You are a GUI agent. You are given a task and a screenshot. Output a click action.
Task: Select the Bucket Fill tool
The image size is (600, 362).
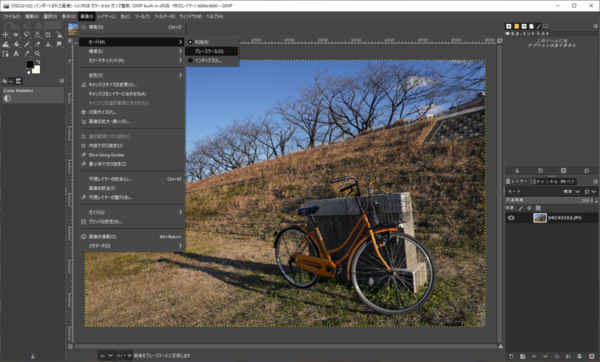coord(16,44)
